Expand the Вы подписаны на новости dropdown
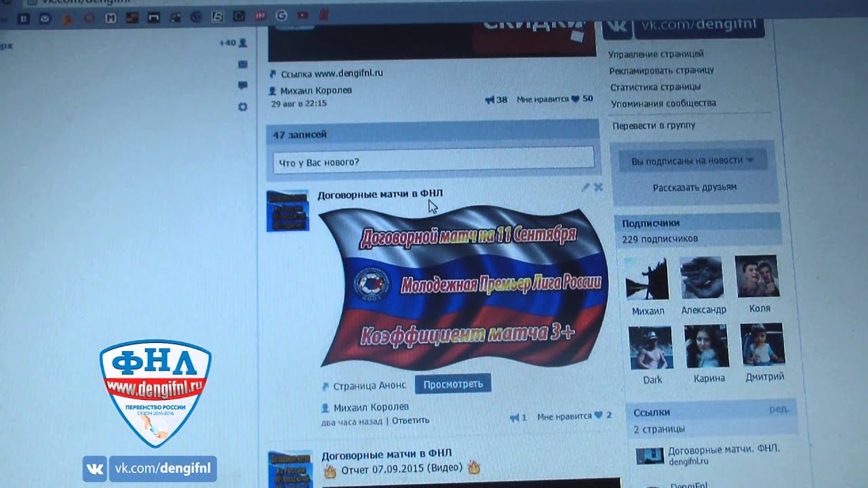The width and height of the screenshot is (868, 488). (692, 161)
